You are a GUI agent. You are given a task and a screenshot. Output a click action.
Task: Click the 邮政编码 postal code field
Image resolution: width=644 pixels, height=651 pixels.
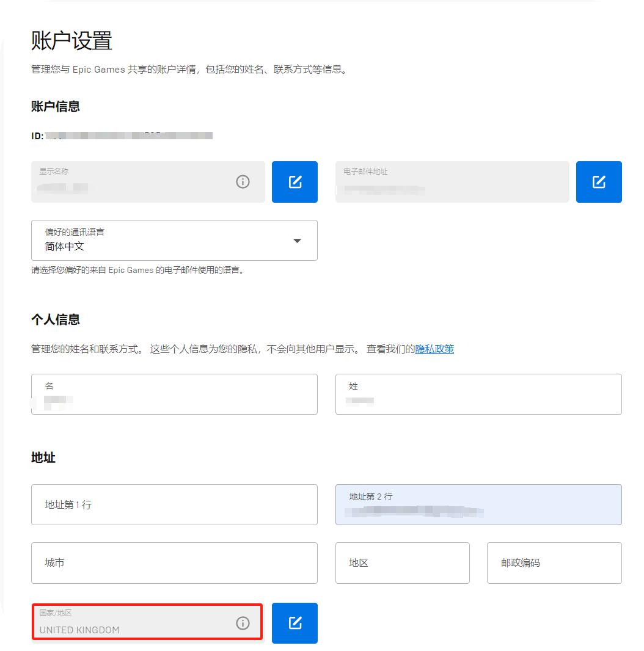coord(554,563)
